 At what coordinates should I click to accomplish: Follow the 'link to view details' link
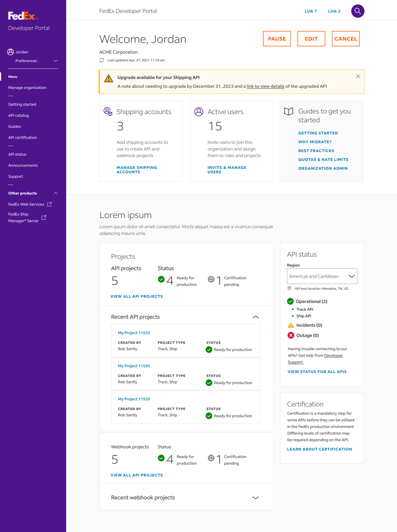click(x=265, y=86)
